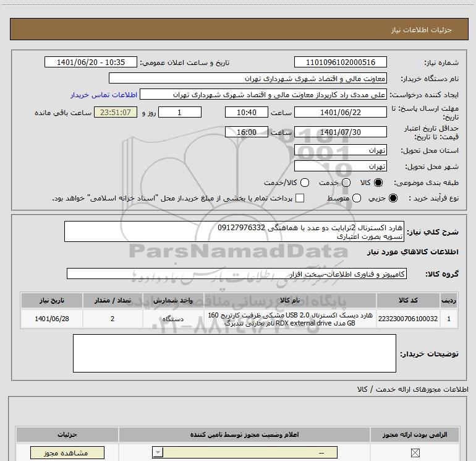Select the خدمت radio button
Image resolution: width=476 pixels, height=461 pixels.
(346, 183)
